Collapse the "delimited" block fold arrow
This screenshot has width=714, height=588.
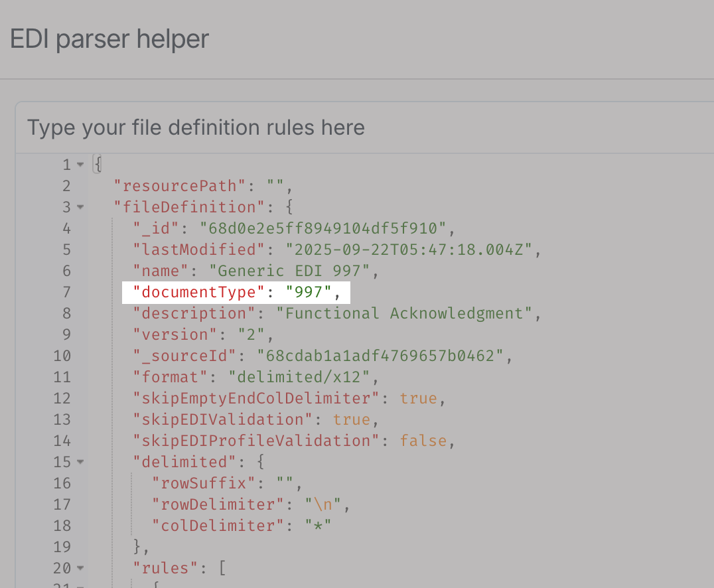pyautogui.click(x=80, y=462)
